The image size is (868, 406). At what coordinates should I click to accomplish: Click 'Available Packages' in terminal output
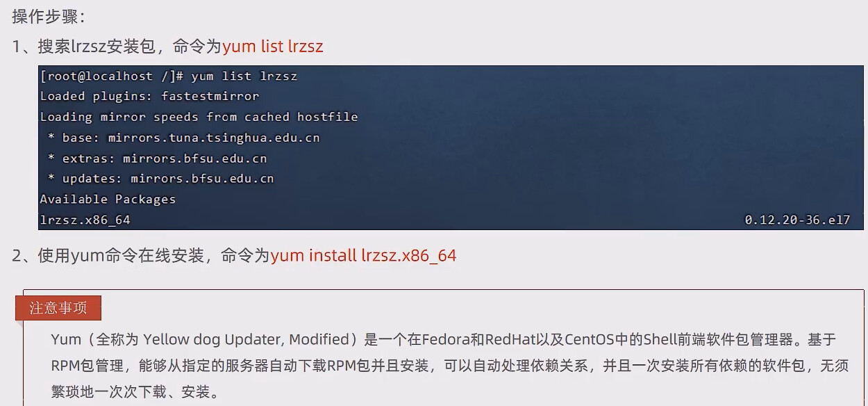(108, 200)
